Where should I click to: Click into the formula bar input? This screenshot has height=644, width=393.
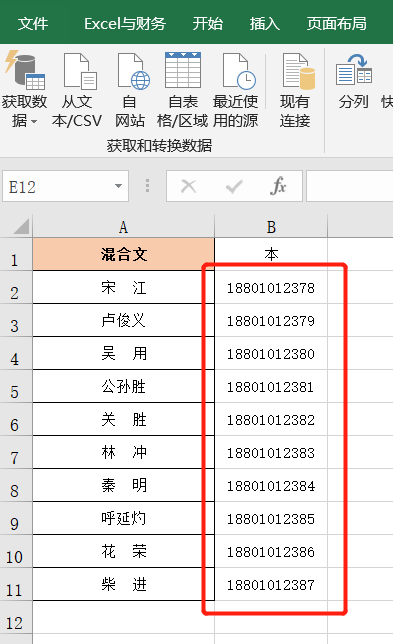[349, 186]
